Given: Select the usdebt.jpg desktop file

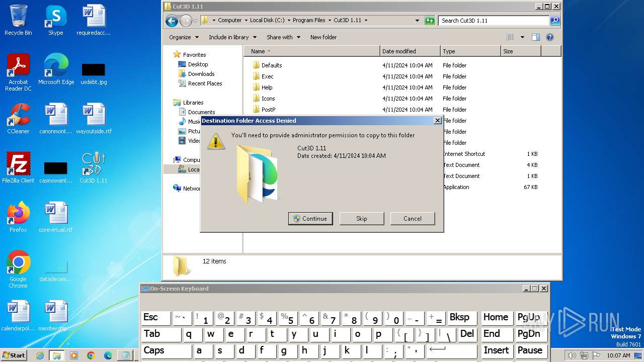Looking at the screenshot, I should 94,73.
